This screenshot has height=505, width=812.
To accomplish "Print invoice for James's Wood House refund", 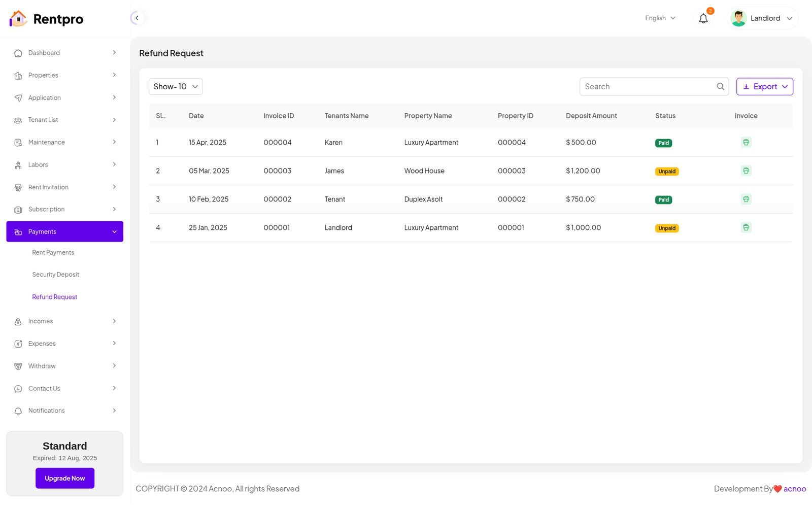I will 746,171.
